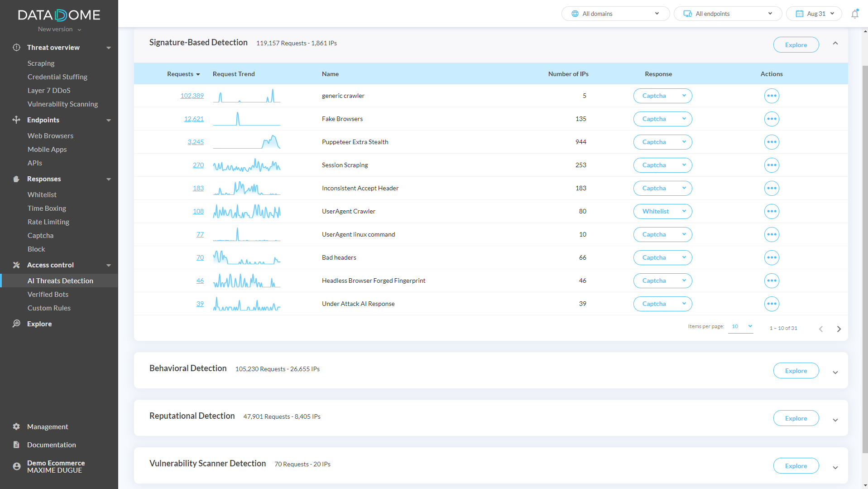Open Verified Bots page
The width and height of the screenshot is (868, 489).
click(48, 294)
